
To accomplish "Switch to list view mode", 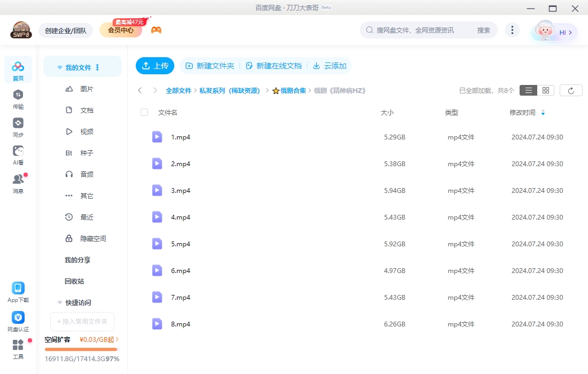I will (528, 90).
